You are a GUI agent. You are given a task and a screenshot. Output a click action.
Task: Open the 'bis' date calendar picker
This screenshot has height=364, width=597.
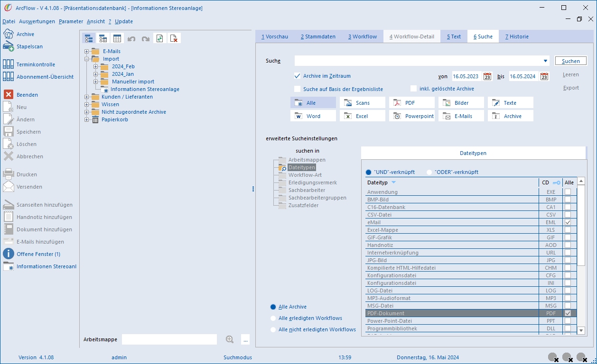pos(544,76)
